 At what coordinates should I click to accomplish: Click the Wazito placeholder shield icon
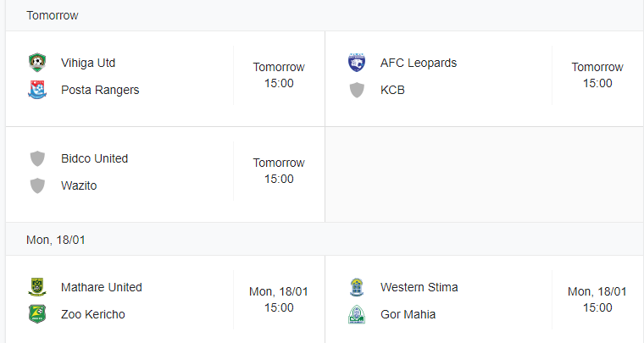tap(37, 185)
